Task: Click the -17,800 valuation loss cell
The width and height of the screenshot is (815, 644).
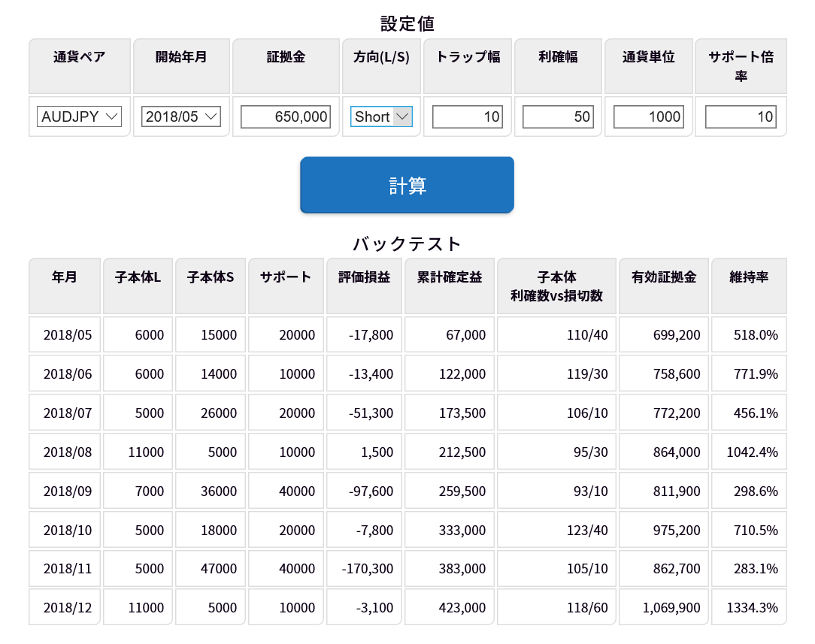Action: [365, 334]
